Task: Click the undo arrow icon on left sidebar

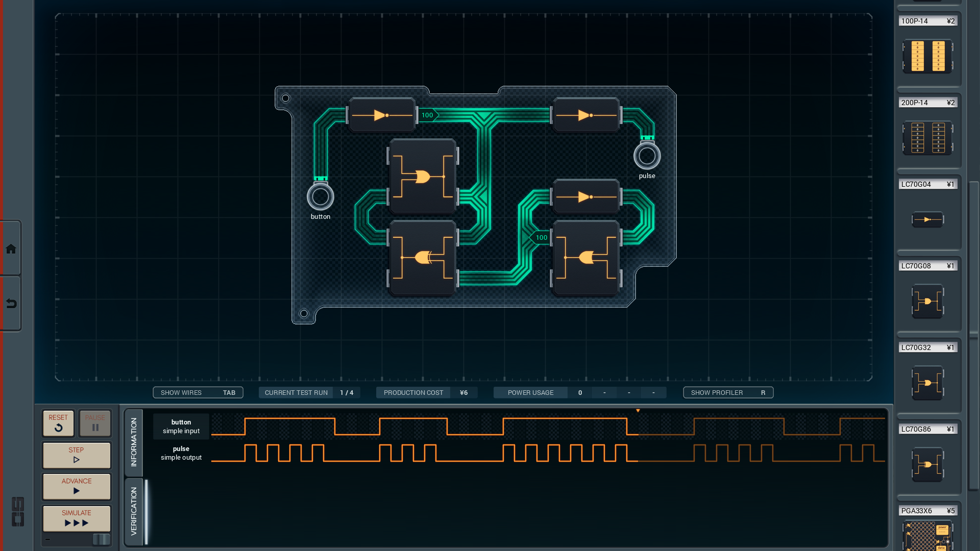Action: (11, 304)
